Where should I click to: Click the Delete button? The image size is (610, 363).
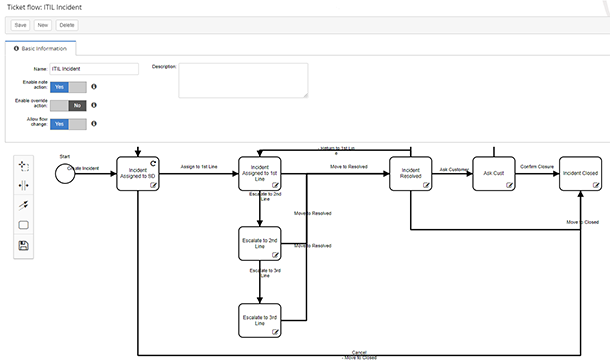(x=67, y=25)
